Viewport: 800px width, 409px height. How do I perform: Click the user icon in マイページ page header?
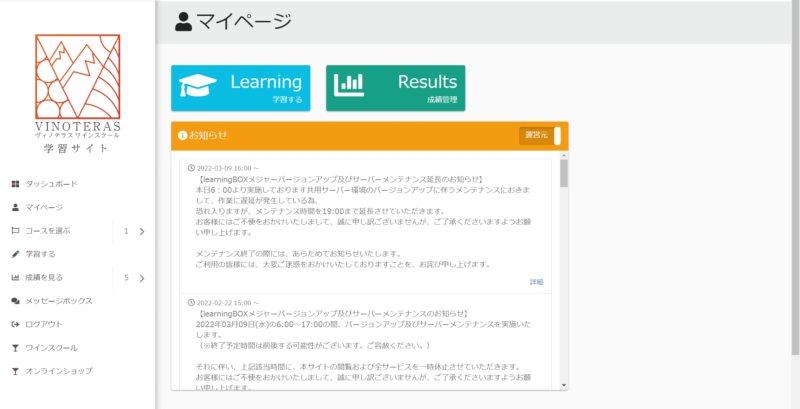click(184, 22)
